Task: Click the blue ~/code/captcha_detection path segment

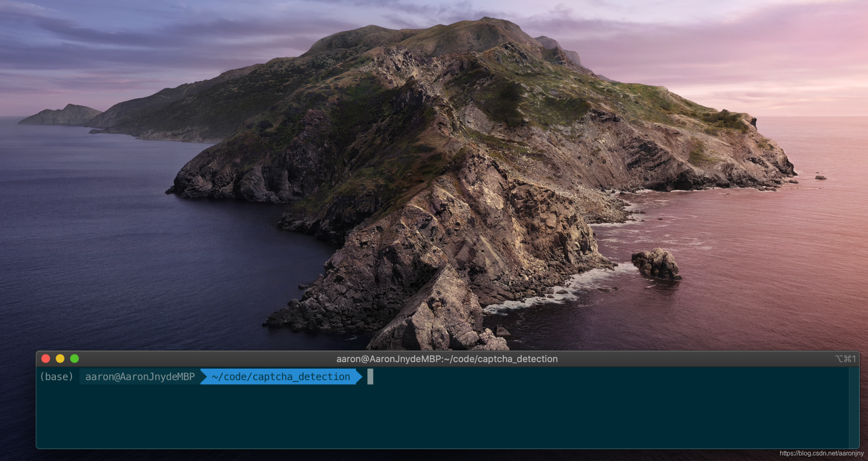Action: click(x=280, y=377)
